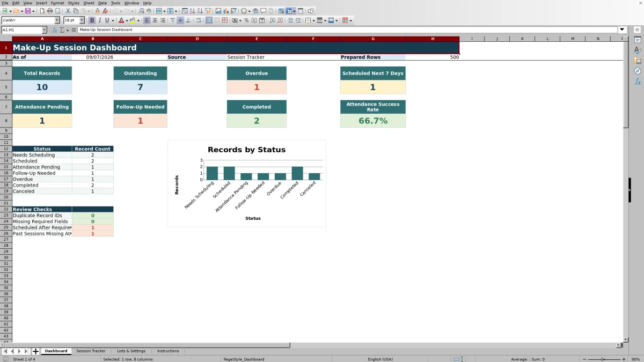Toggle Center Vertically alignment
644x362 pixels.
click(x=180, y=20)
